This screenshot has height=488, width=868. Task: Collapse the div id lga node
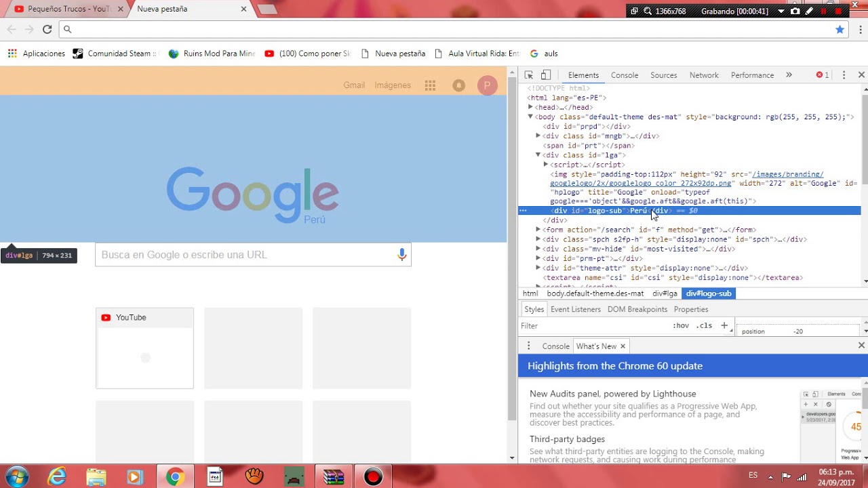[538, 155]
